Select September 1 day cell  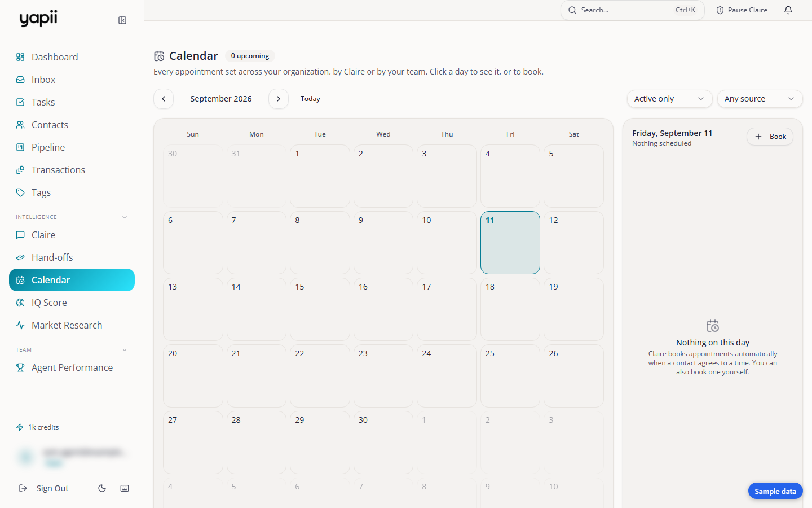(x=320, y=176)
